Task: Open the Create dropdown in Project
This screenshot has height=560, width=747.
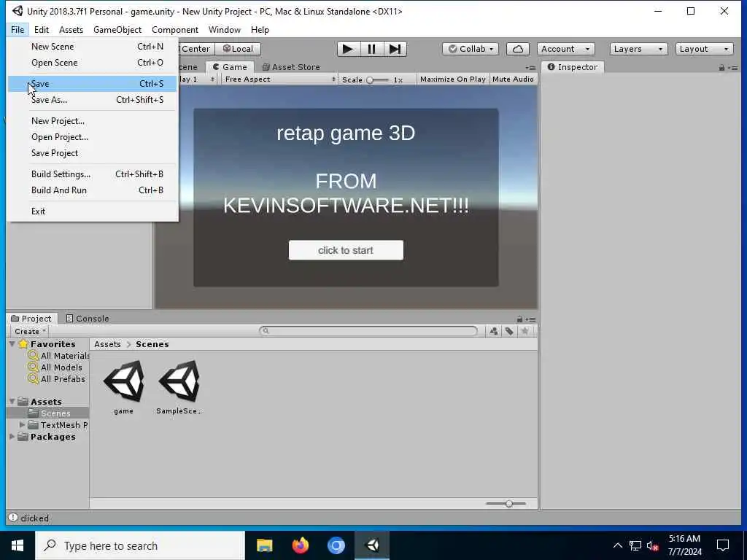Action: tap(29, 332)
